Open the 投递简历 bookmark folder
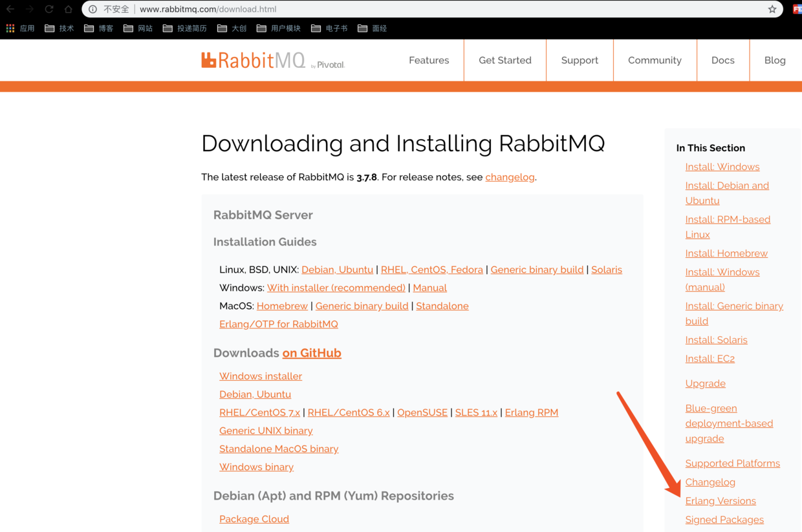This screenshot has width=802, height=532. pos(185,28)
